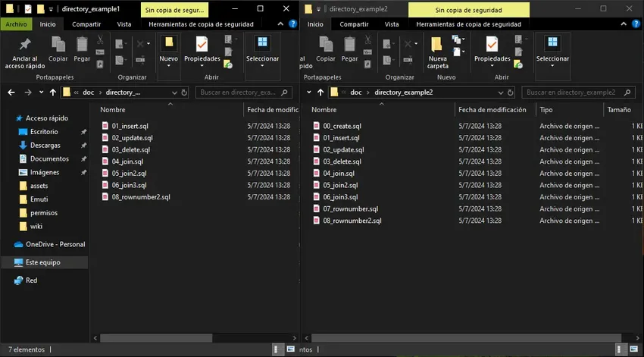Image resolution: width=644 pixels, height=357 pixels.
Task: Switch to large icons view in directory_example2 status bar
Action: (x=636, y=350)
